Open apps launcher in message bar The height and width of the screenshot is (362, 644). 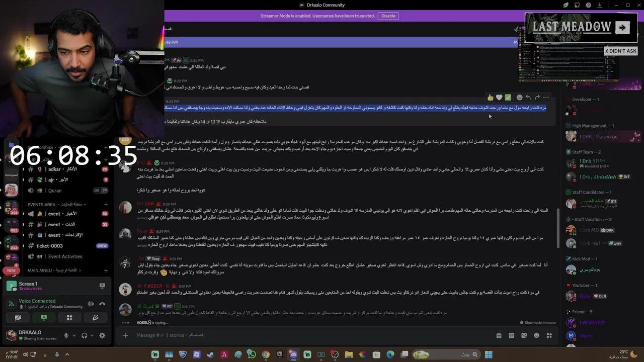(x=549, y=335)
